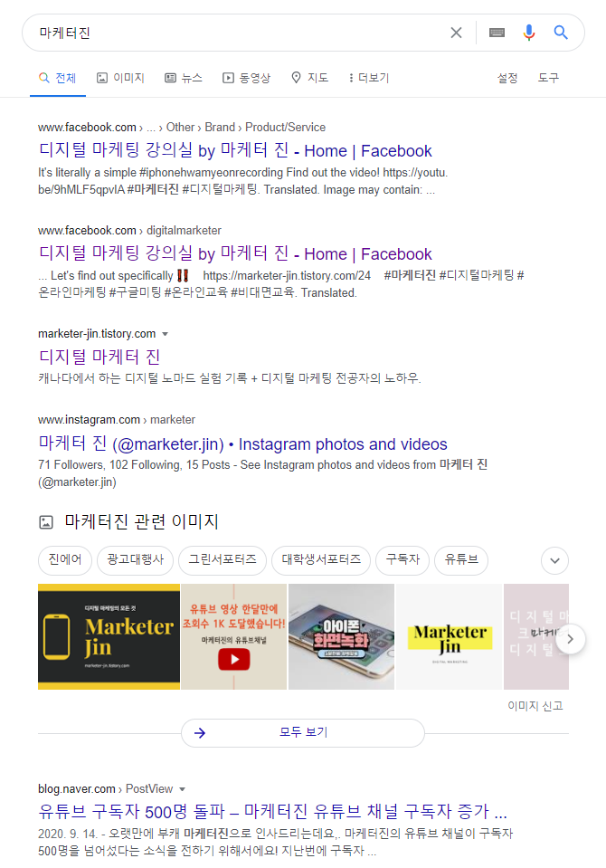This screenshot has height=868, width=606.
Task: Switch to the 이미지 tab
Action: [120, 78]
